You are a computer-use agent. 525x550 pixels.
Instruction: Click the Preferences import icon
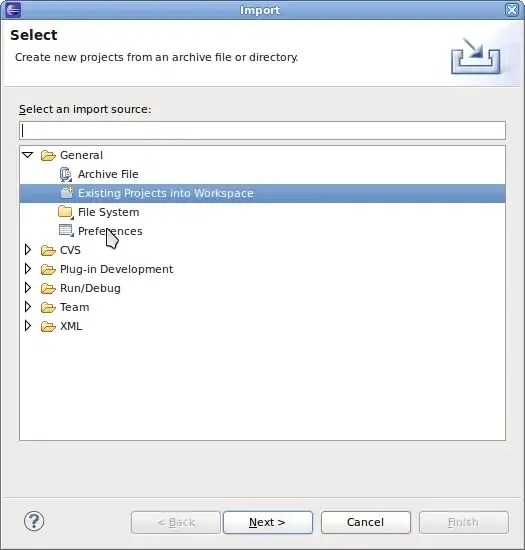coord(66,231)
